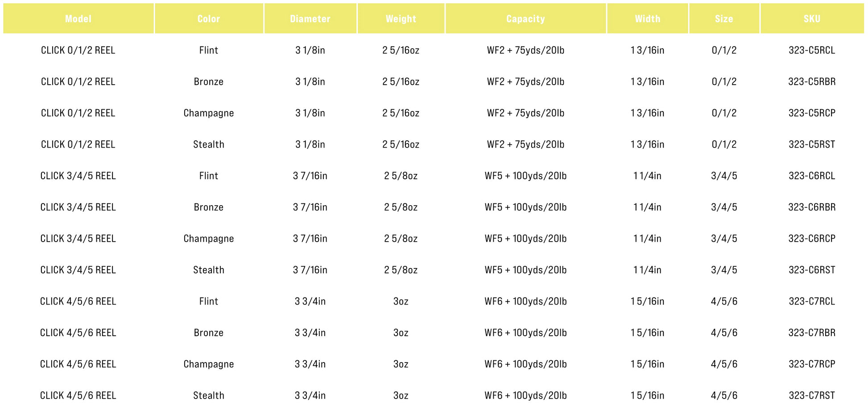Click the SKU column header
868x408 pixels.
click(x=812, y=19)
